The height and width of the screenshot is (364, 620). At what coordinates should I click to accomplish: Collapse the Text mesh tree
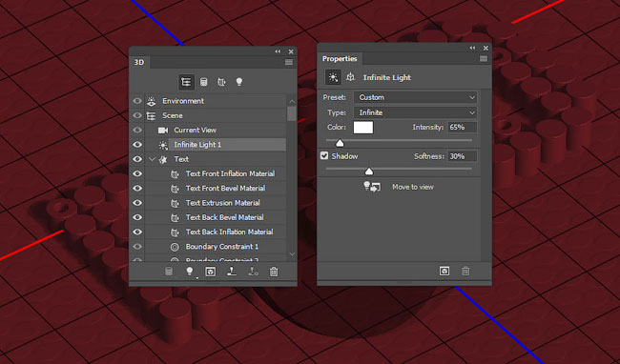(152, 159)
